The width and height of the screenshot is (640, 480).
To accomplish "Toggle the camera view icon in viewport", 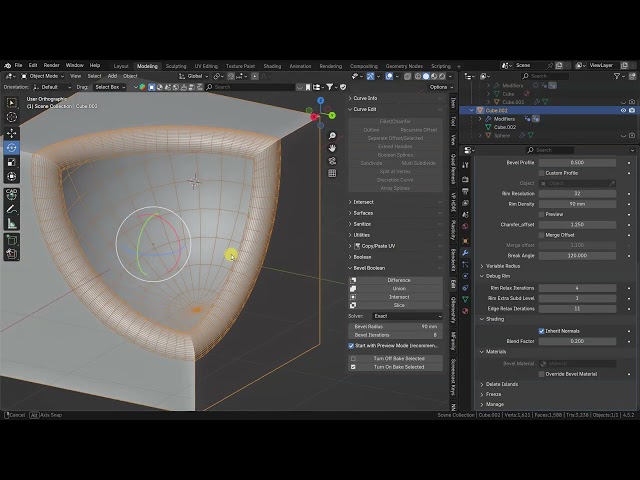I will tap(332, 161).
